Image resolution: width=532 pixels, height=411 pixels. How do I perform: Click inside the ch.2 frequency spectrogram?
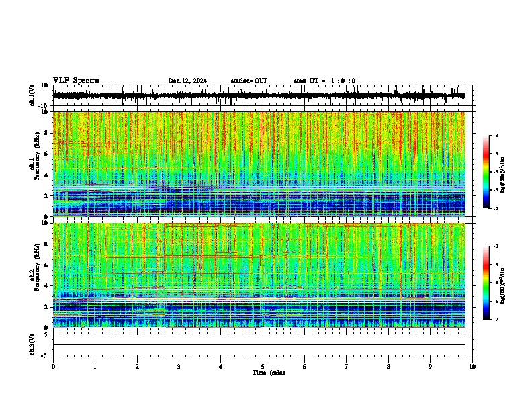click(259, 275)
